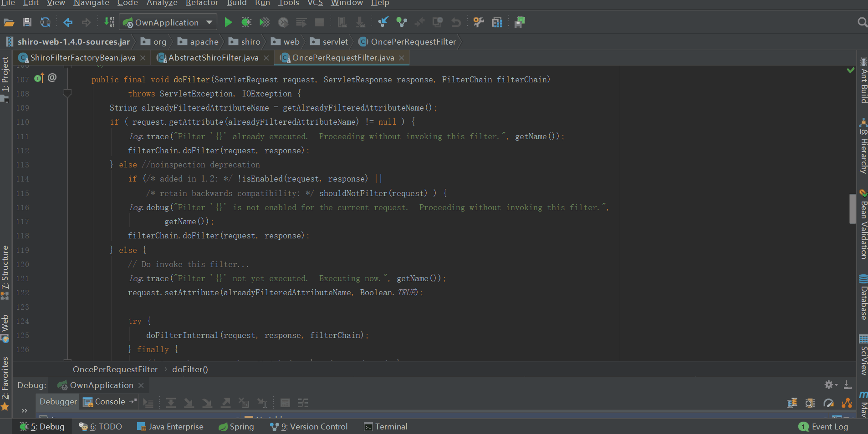Click the Save All floppy disk icon
This screenshot has width=868, height=434.
click(27, 22)
